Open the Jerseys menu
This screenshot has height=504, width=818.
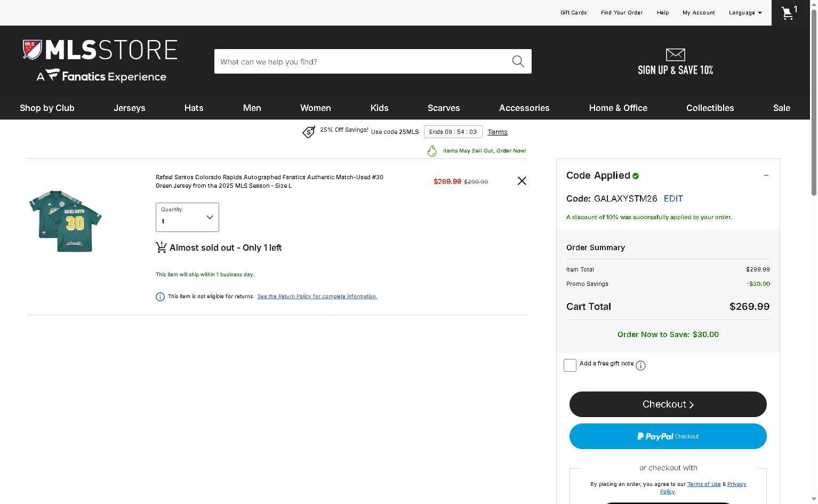[130, 108]
